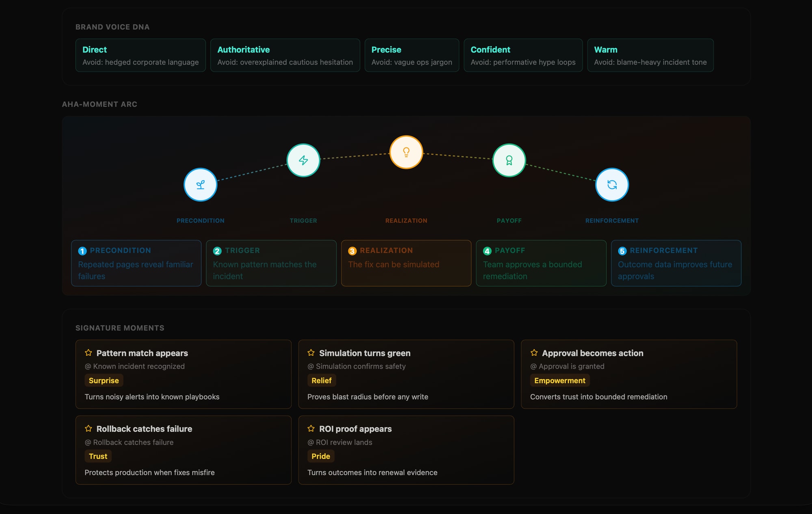Screen dimensions: 812x514
Task: Click the REALIZATION label under the arc
Action: pos(406,220)
